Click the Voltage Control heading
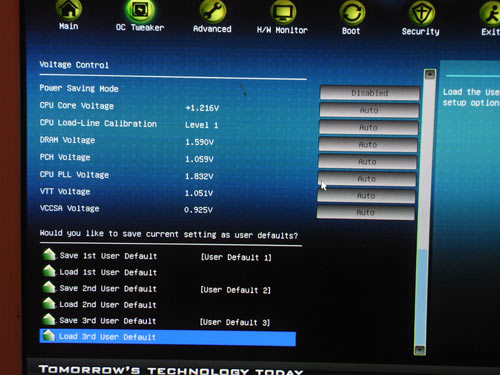Viewport: 500px width, 375px height. point(74,65)
